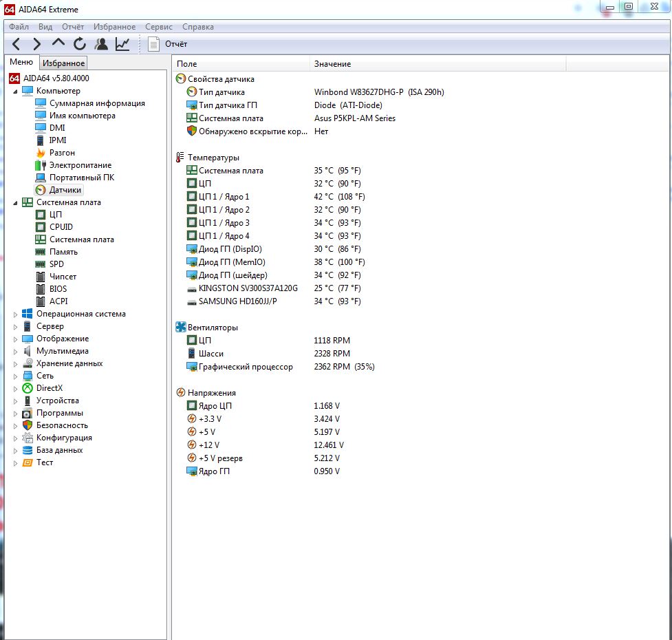Go back with the left arrow toolbar icon

tap(17, 44)
